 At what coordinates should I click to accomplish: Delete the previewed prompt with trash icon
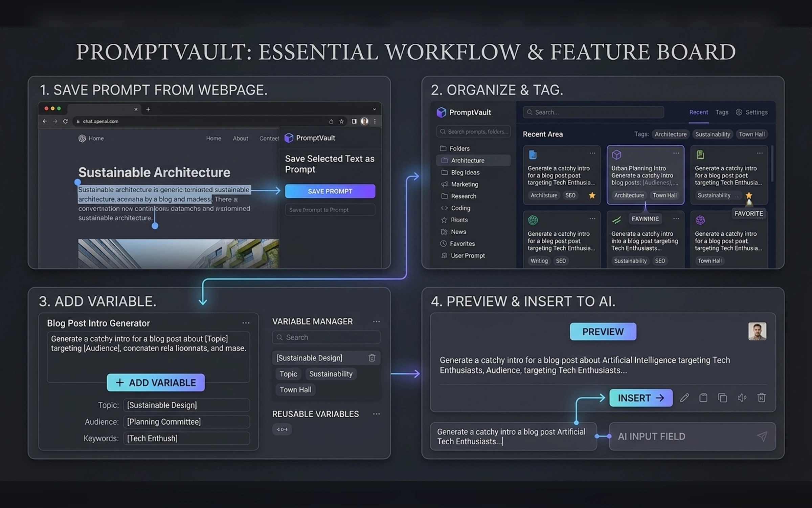point(762,398)
